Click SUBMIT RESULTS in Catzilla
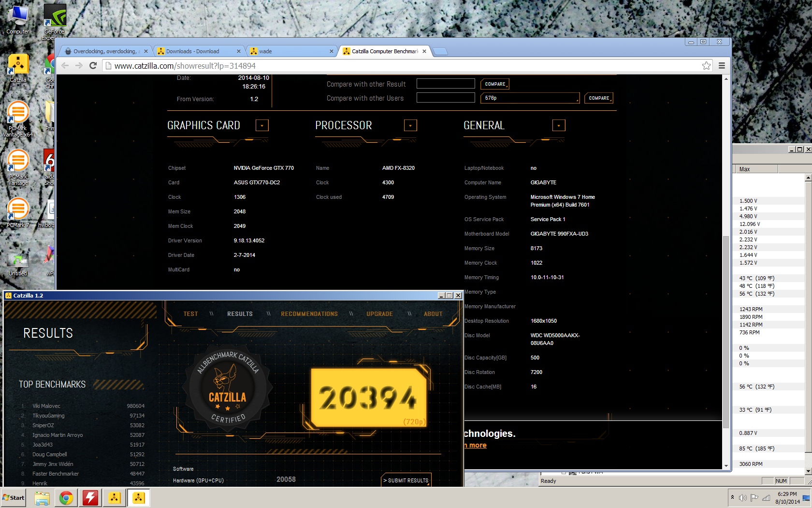 406,480
